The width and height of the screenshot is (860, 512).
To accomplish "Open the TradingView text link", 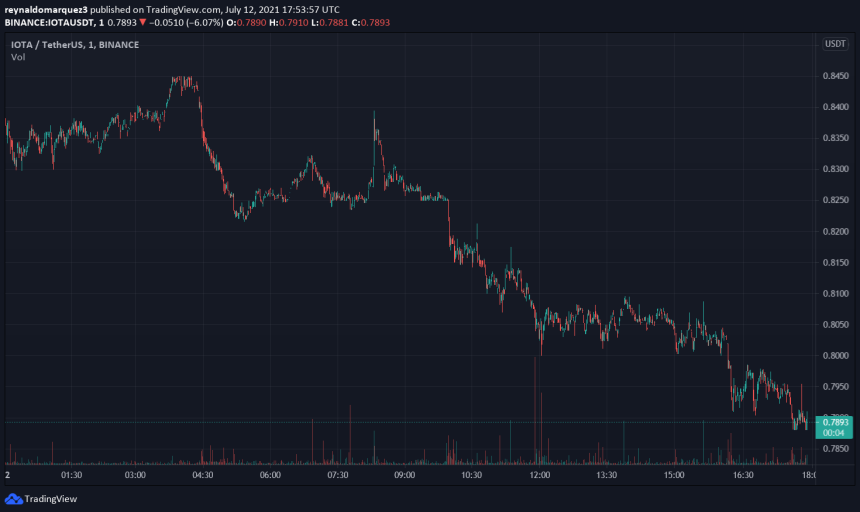I will point(50,499).
